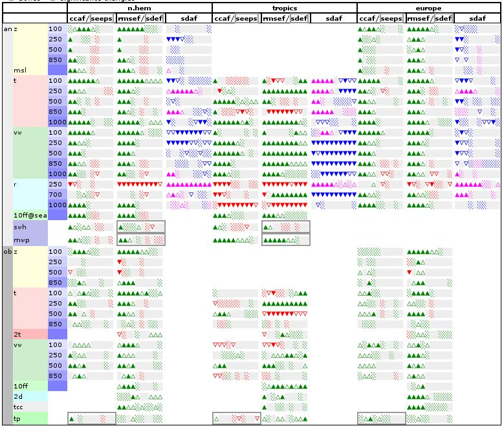This screenshot has height=428, width=504.
Task: Open boxed tp cell under europe ccaf/seeps
Action: click(x=382, y=419)
